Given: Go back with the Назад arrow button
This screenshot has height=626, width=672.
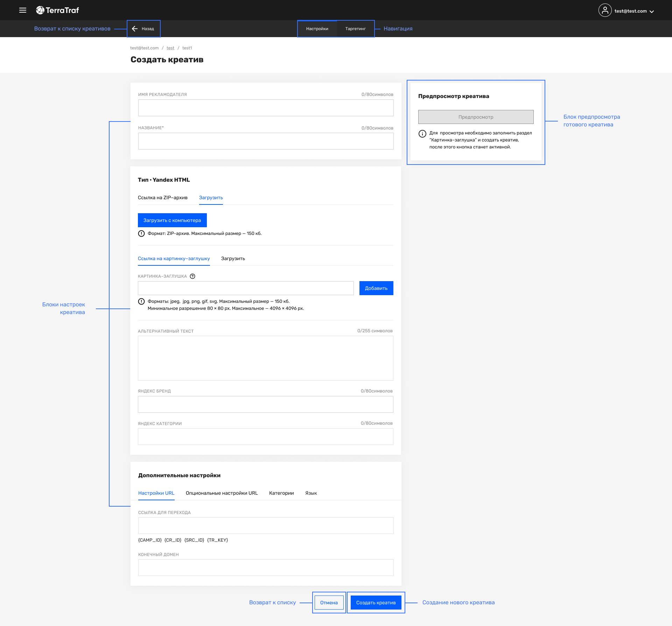Looking at the screenshot, I should pyautogui.click(x=143, y=29).
